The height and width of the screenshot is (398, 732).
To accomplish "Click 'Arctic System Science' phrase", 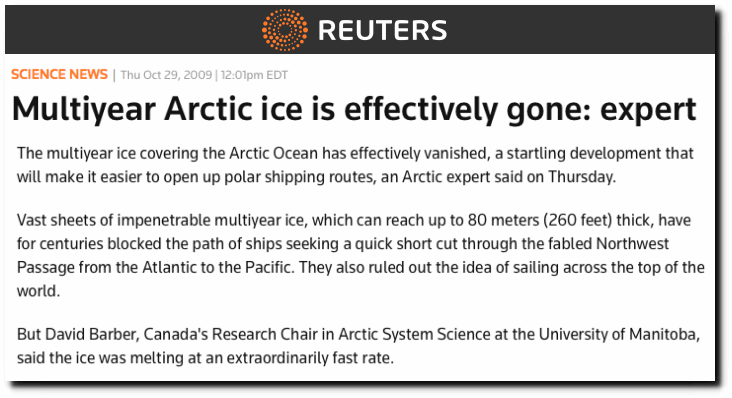I will click(x=414, y=335).
